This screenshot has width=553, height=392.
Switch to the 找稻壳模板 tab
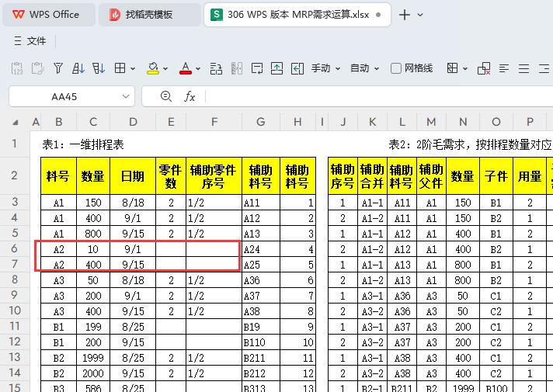pyautogui.click(x=150, y=15)
